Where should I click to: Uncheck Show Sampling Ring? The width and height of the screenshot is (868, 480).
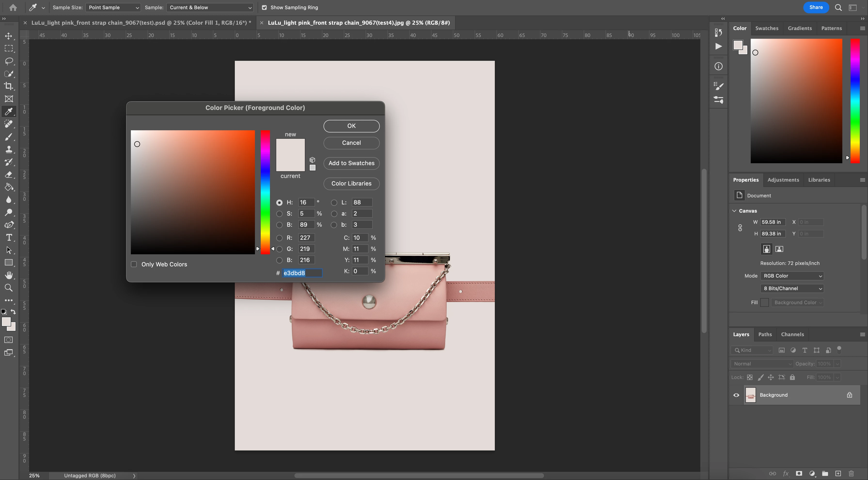tap(264, 8)
